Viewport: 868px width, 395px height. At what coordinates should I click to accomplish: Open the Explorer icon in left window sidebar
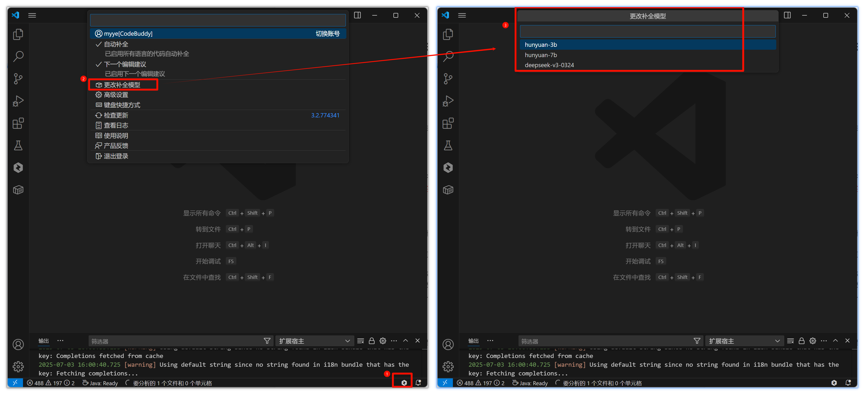[x=18, y=34]
